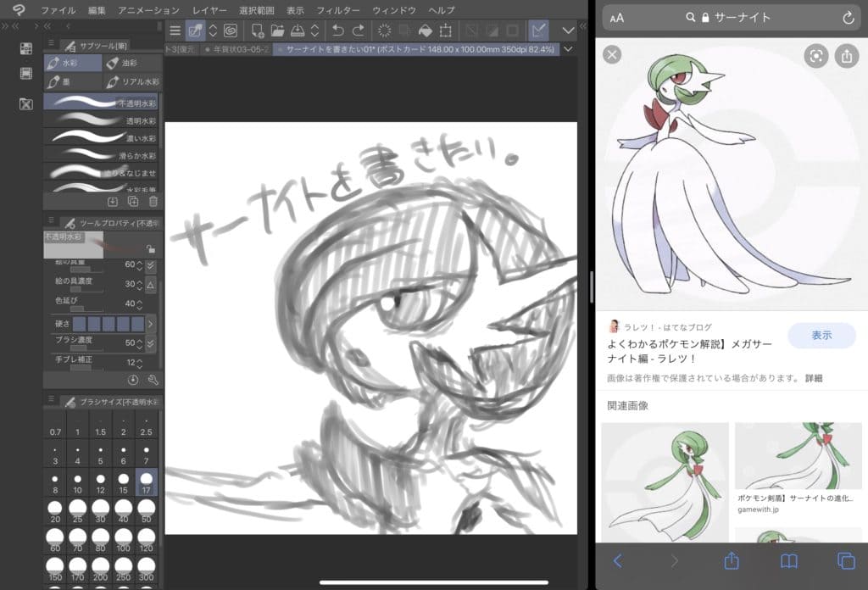Viewport: 868px width, 590px height.
Task: Open the stepper arrows beside the save icon
Action: click(x=314, y=31)
